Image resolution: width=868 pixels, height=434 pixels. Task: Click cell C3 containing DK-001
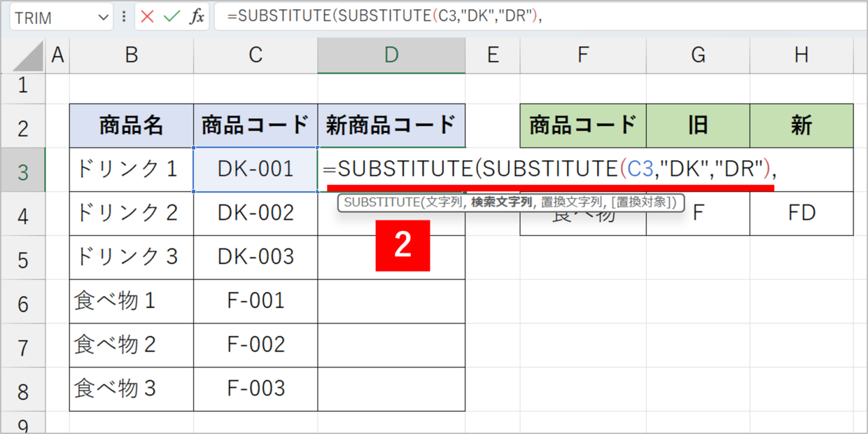pyautogui.click(x=255, y=169)
